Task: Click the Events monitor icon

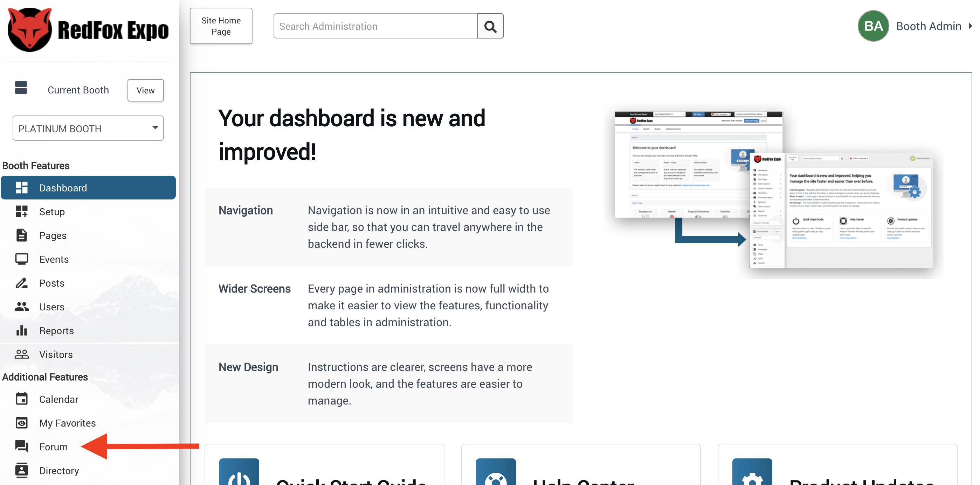Action: [22, 259]
